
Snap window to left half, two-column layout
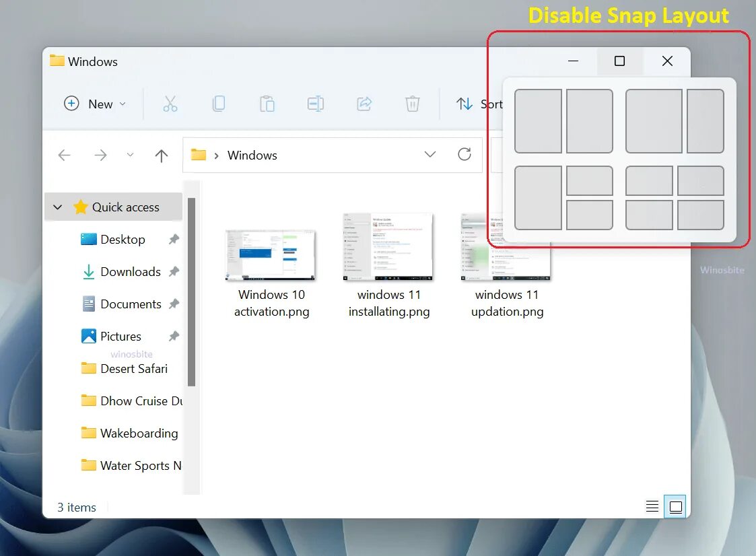[x=538, y=121]
